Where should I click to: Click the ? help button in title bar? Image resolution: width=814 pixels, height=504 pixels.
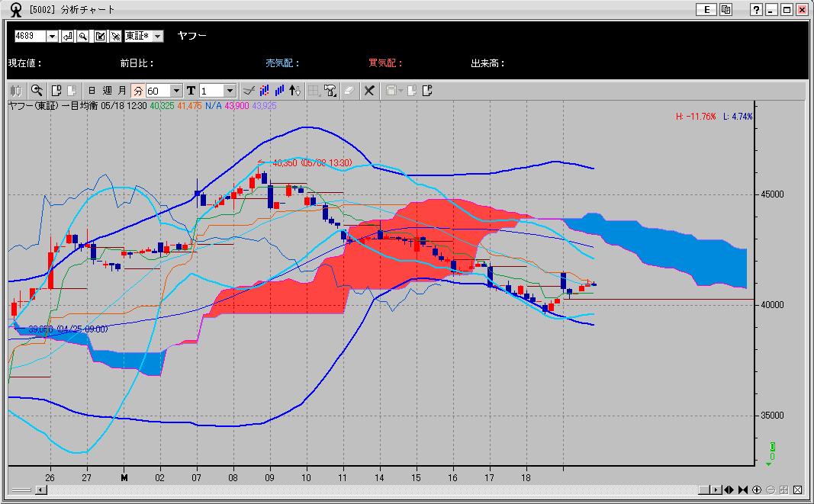click(756, 9)
